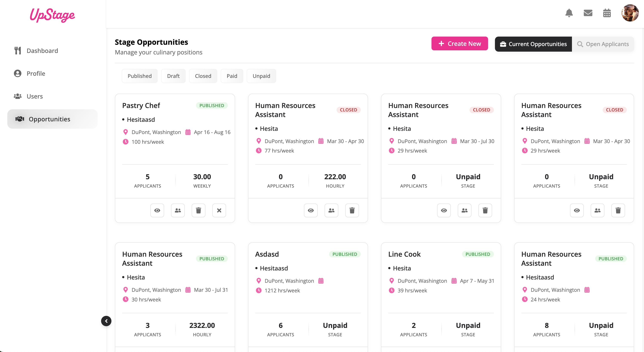The height and width of the screenshot is (352, 644).
Task: Go to Dashboard in the sidebar
Action: [x=42, y=51]
